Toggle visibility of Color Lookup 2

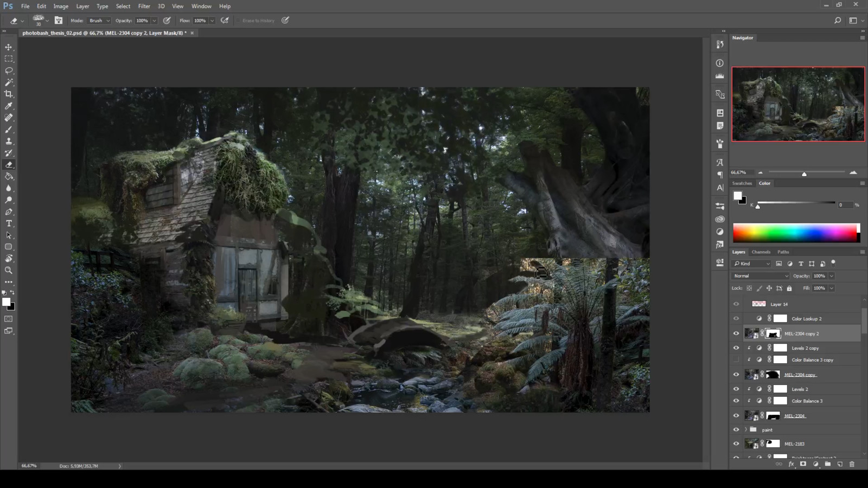(736, 319)
